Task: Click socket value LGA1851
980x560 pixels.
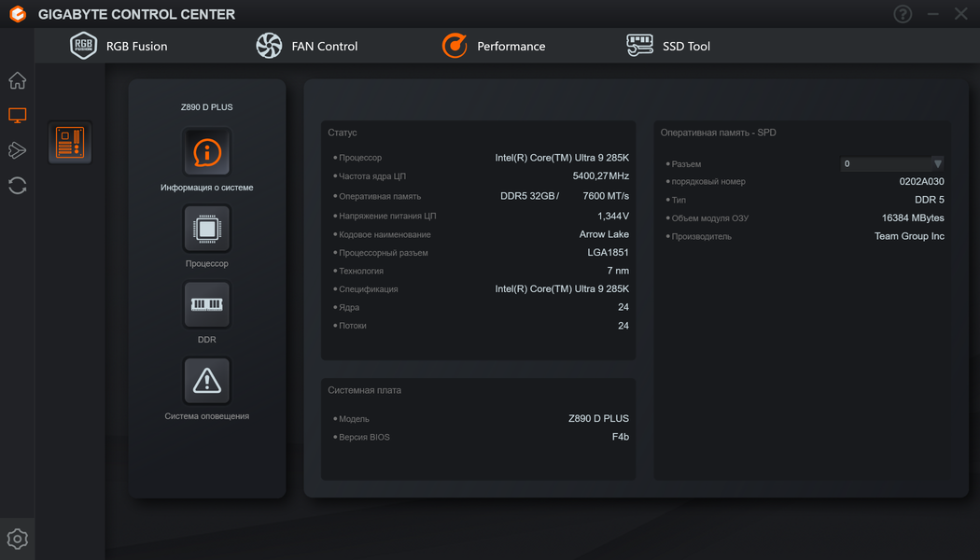Action: click(609, 253)
